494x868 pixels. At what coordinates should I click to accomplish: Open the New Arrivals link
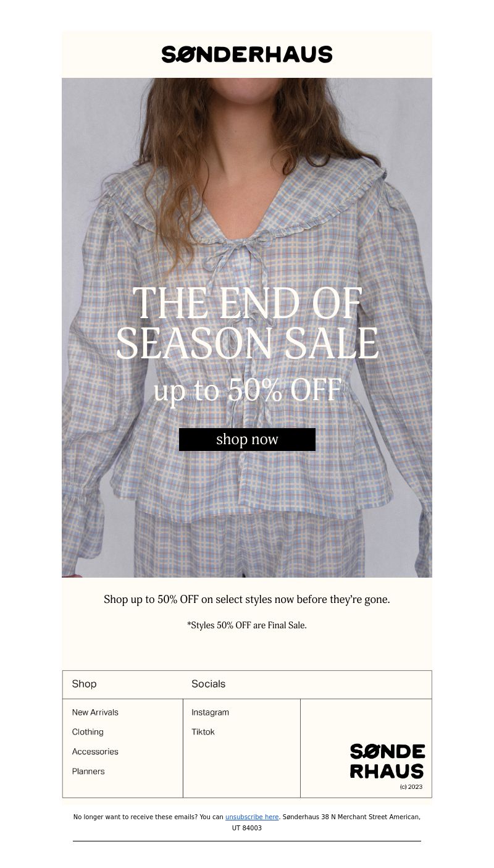tap(95, 712)
